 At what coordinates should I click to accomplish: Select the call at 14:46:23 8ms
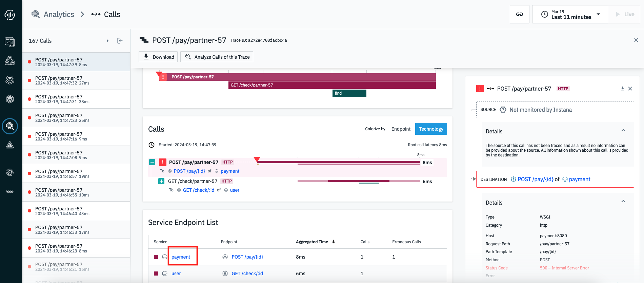(76, 248)
